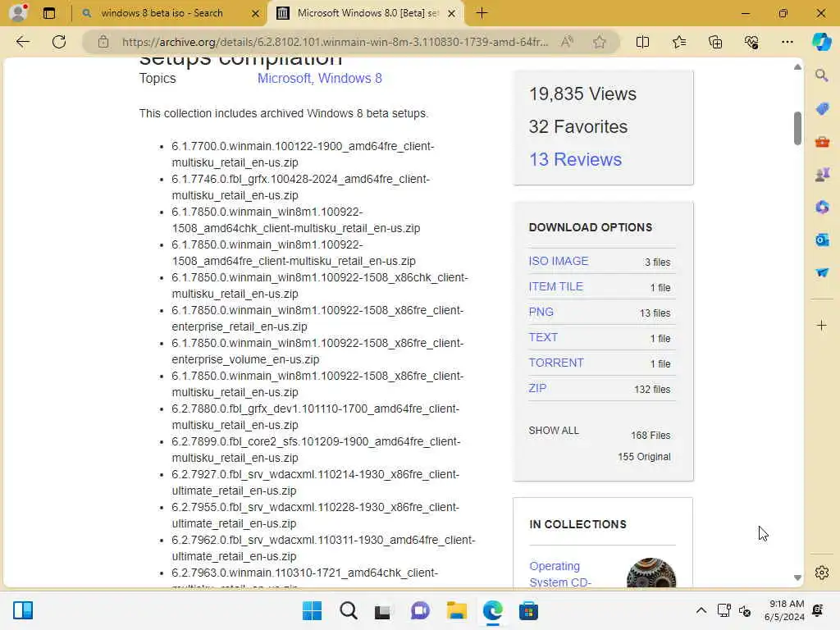Screen dimensions: 840x630
Task: Download ISO IMAGE files
Action: click(558, 261)
